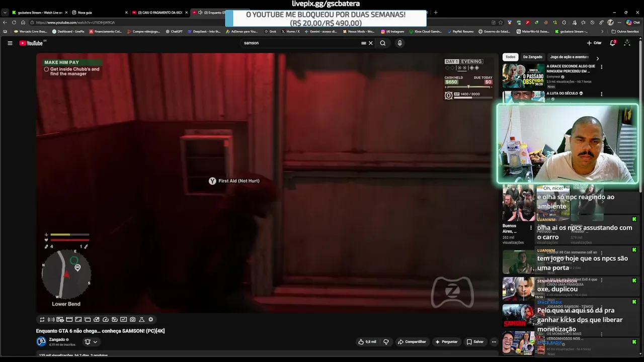Open the 'Mercado Livre Bras...' bookmark

point(30,32)
